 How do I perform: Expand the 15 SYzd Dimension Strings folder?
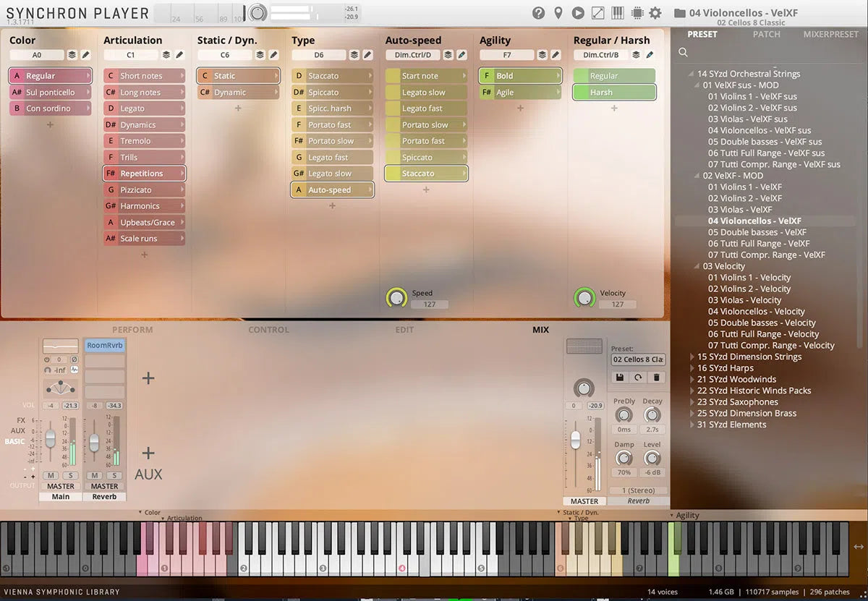(693, 357)
